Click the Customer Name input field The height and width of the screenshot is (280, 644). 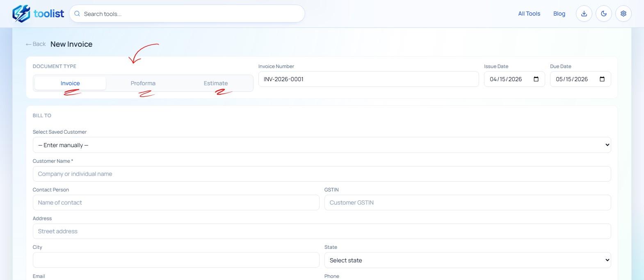click(322, 174)
